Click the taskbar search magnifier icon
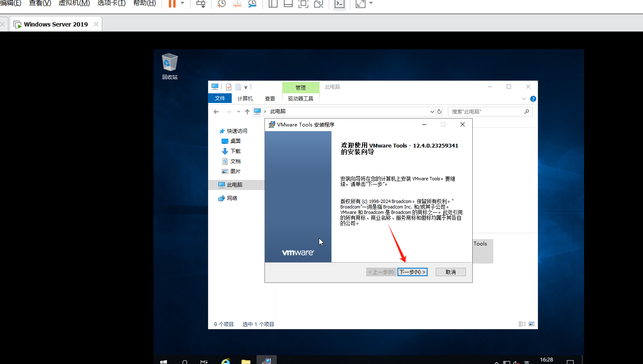This screenshot has width=643, height=364. pos(185,361)
